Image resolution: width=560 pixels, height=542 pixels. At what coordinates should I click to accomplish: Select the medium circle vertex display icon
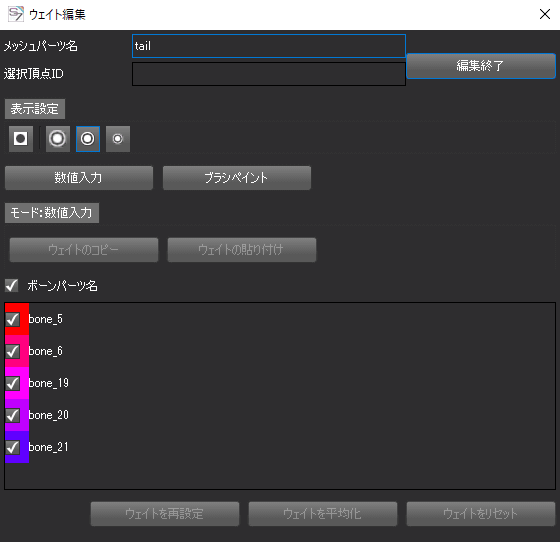tap(88, 139)
